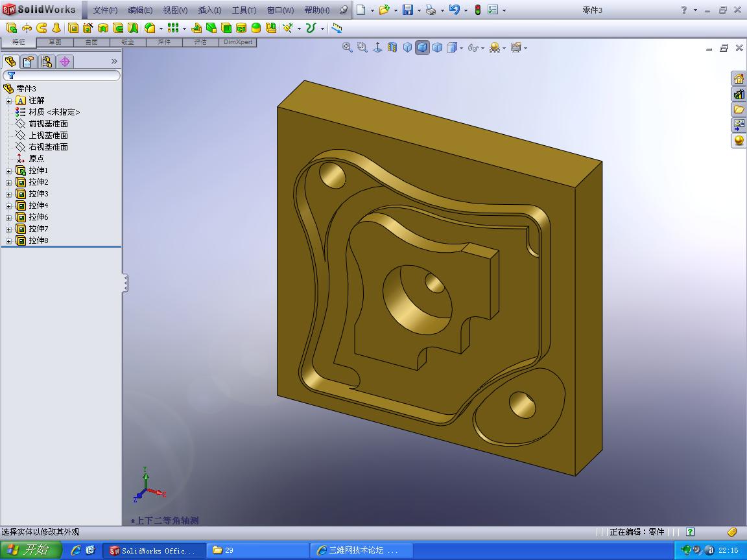Click the Revolved Cut icon
The height and width of the screenshot is (560, 747).
point(103,28)
